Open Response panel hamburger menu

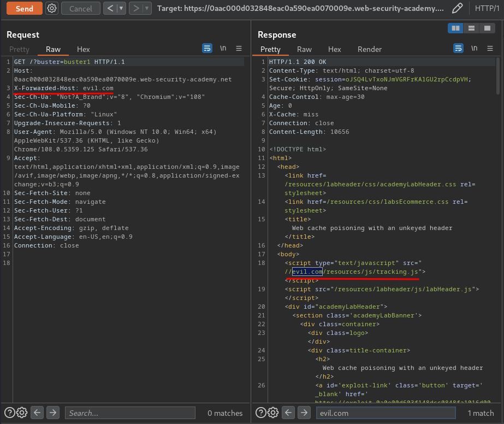[490, 48]
